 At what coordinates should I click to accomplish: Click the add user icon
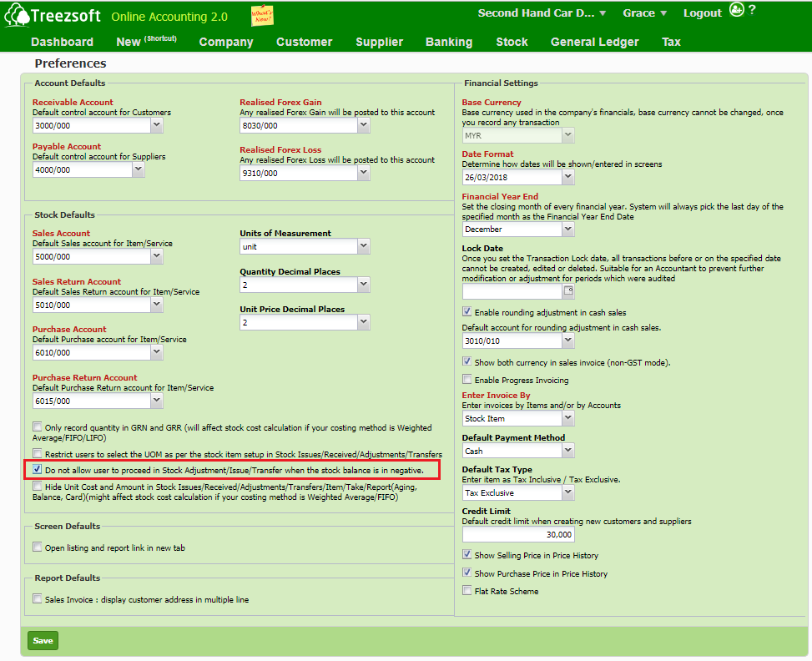click(735, 10)
